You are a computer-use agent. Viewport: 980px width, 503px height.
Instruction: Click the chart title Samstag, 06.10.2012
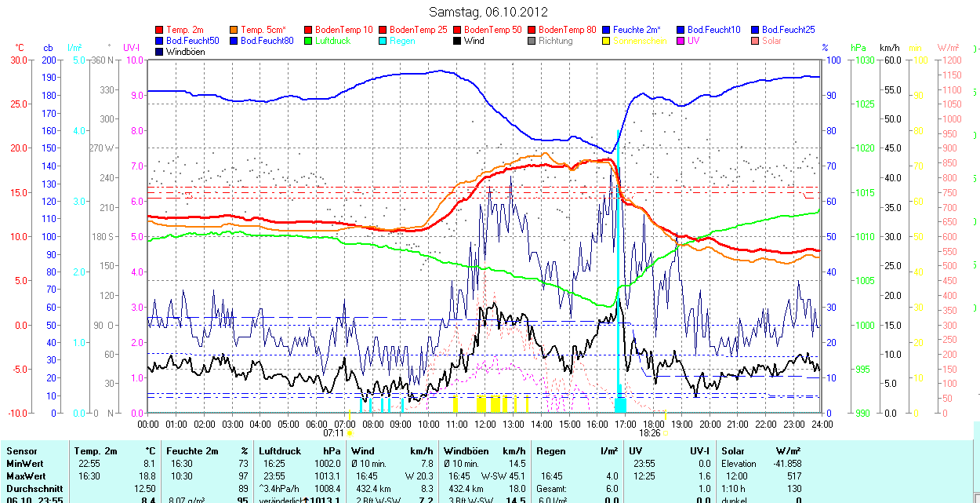pos(489,12)
